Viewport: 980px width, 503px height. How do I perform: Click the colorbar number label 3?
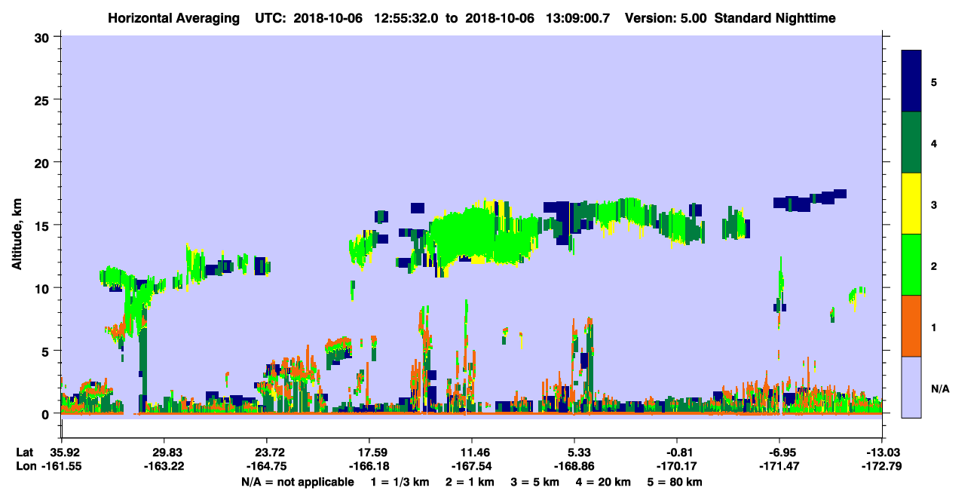point(934,204)
